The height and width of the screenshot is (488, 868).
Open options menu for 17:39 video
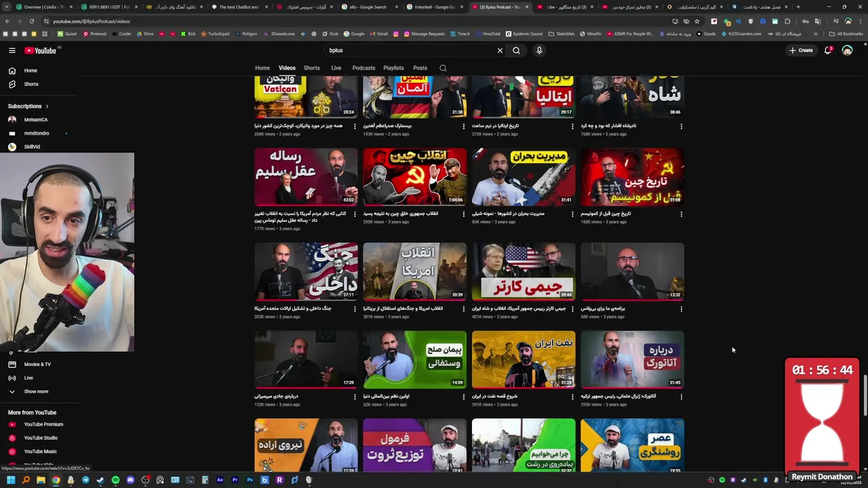pyautogui.click(x=355, y=396)
